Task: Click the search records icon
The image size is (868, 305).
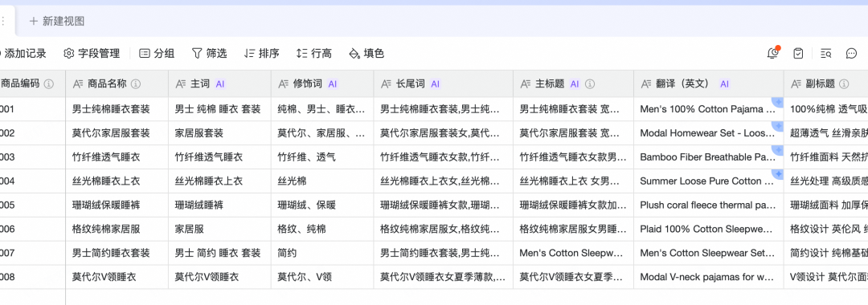Action: point(826,54)
